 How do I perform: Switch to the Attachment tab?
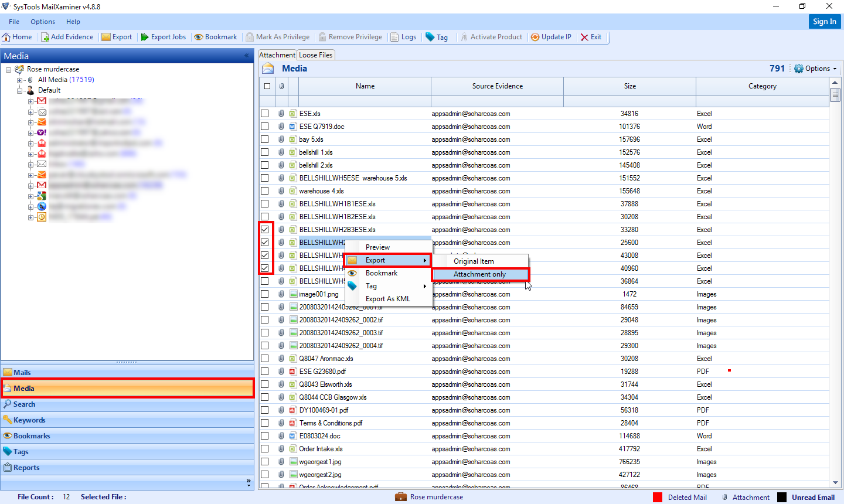coord(277,55)
